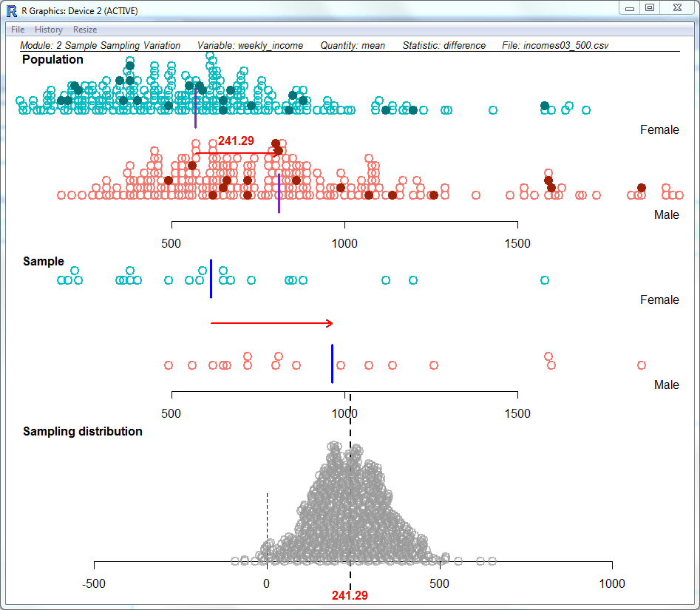This screenshot has height=610, width=700.
Task: Click the red 241.29 label above population arrow
Action: coord(236,140)
